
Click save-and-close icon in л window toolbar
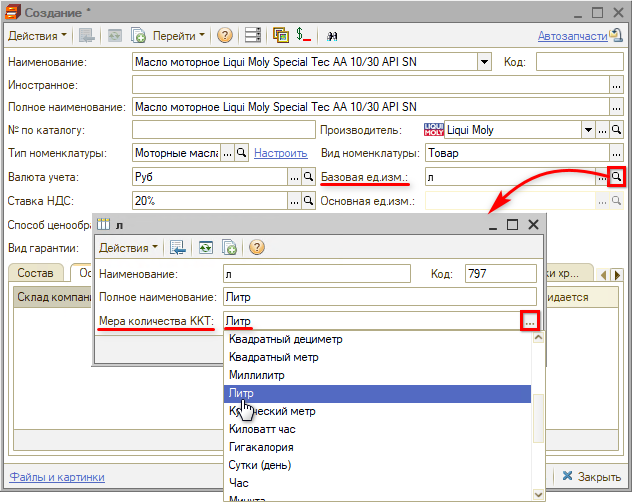click(177, 247)
